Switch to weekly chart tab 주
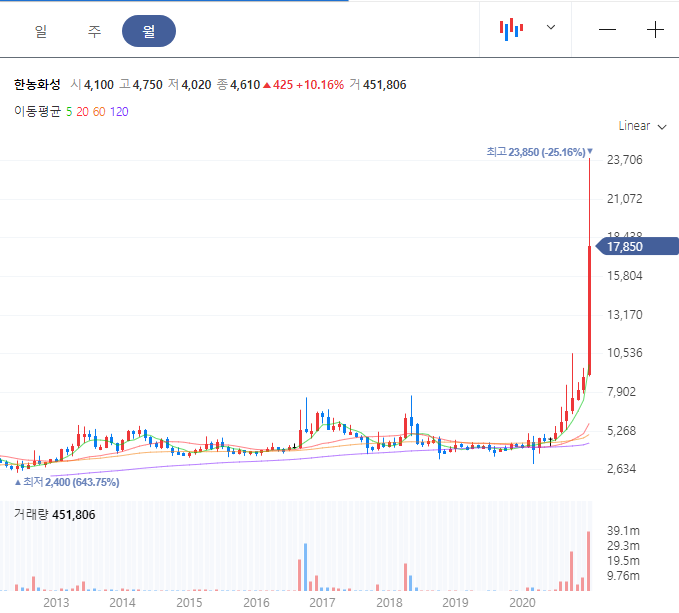Viewport: 679px width, 613px height. [x=94, y=31]
